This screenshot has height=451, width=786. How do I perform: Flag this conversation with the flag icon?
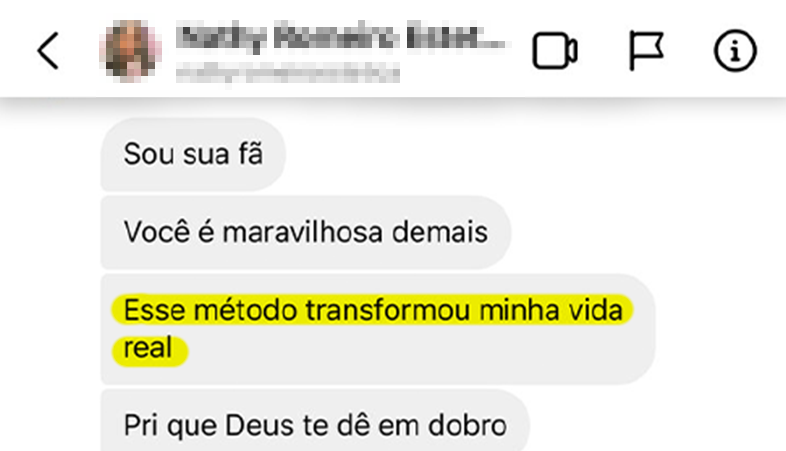pos(646,51)
